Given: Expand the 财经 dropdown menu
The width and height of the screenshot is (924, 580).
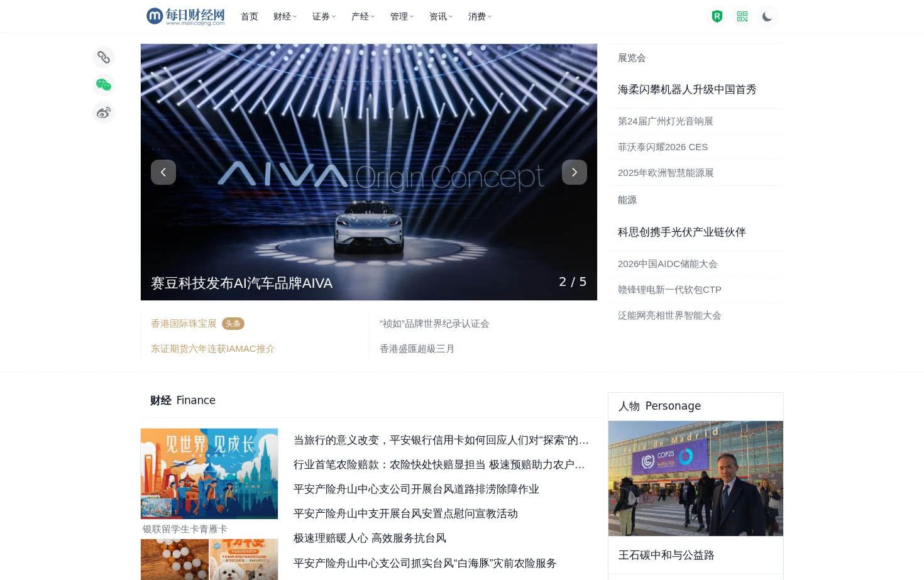Looking at the screenshot, I should 285,16.
